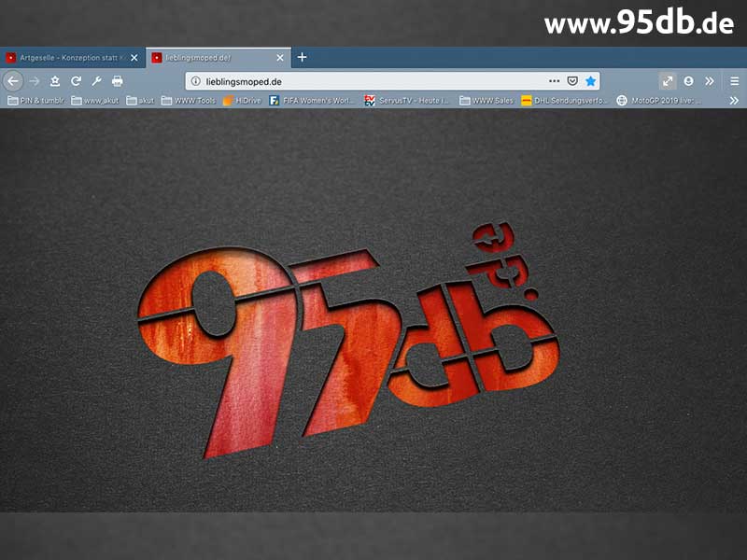Open the HiDrive bookmark
This screenshot has height=560, width=747.
242,101
